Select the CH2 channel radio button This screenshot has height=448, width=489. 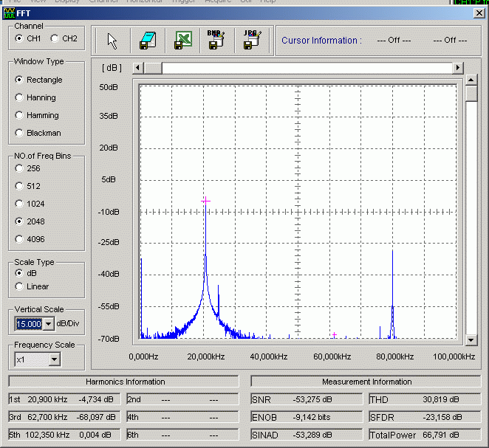point(54,38)
